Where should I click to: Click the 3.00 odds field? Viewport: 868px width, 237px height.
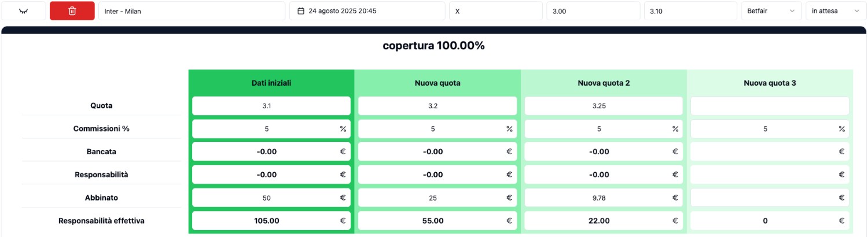pos(593,11)
